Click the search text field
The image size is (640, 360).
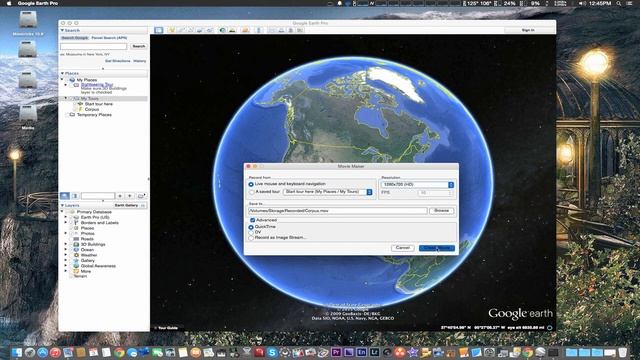pyautogui.click(x=93, y=47)
